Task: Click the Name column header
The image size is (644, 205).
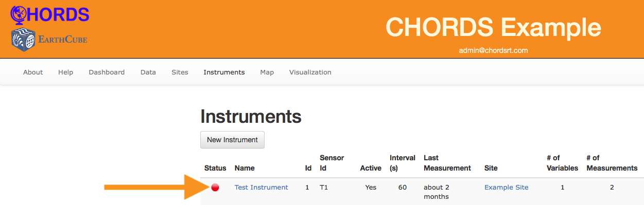Action: (245, 168)
